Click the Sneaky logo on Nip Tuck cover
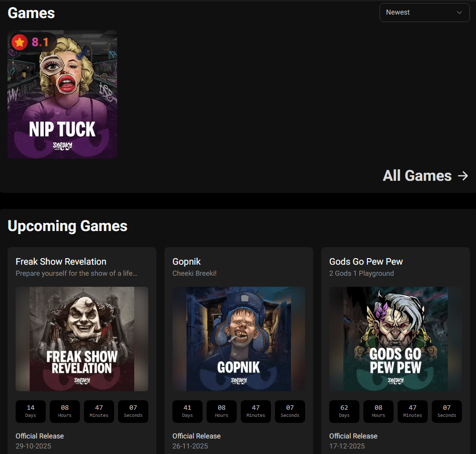 [62, 146]
